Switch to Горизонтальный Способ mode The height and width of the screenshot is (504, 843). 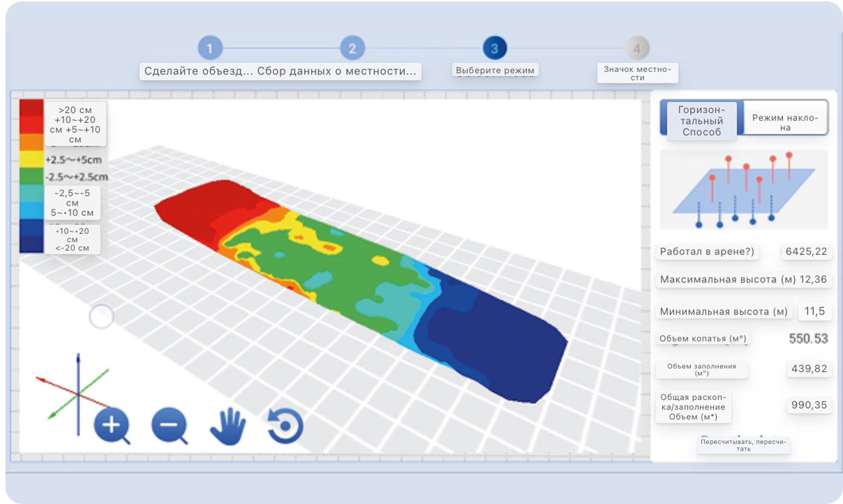[x=702, y=120]
